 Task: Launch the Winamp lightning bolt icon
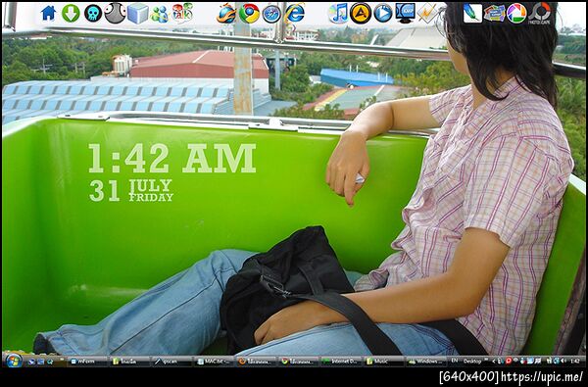[427, 13]
